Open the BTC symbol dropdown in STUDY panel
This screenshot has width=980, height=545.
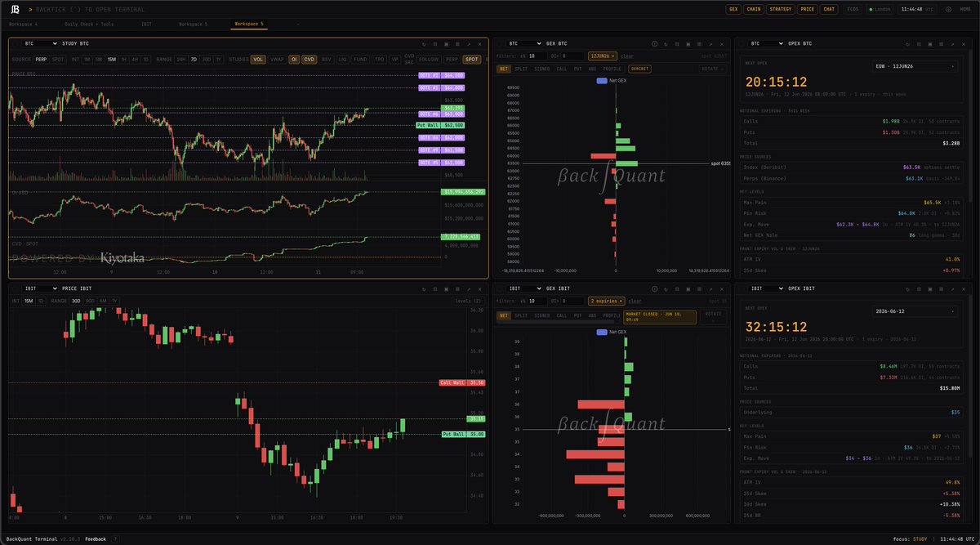pyautogui.click(x=41, y=43)
